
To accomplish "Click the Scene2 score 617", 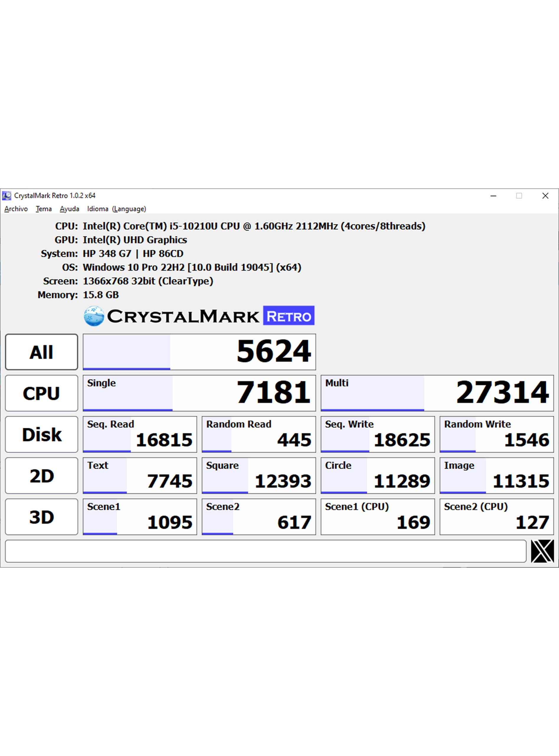I will [259, 517].
